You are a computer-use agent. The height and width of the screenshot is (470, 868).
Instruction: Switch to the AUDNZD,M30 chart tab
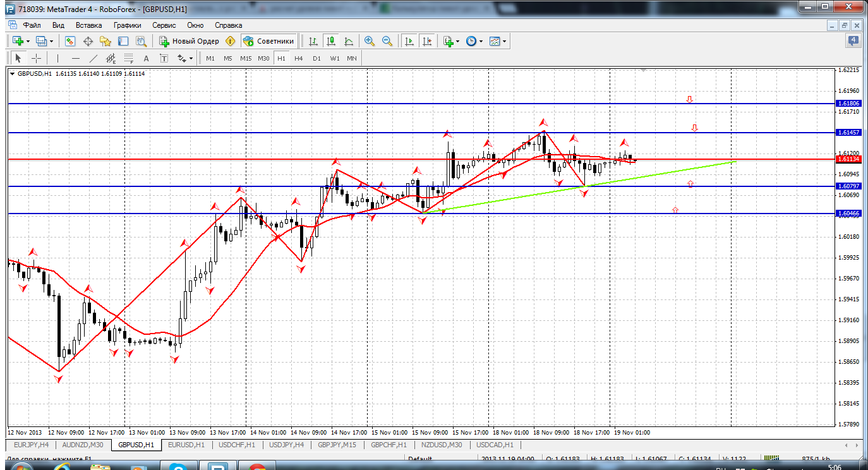tap(82, 445)
